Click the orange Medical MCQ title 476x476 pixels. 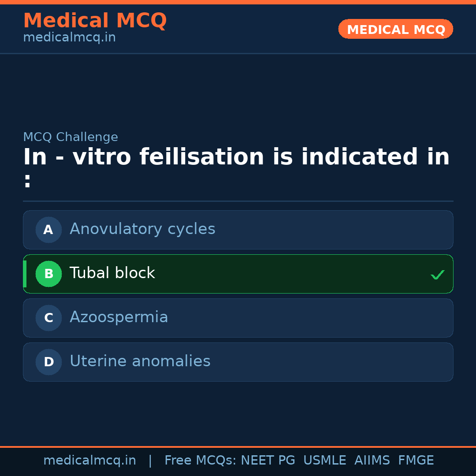(95, 21)
